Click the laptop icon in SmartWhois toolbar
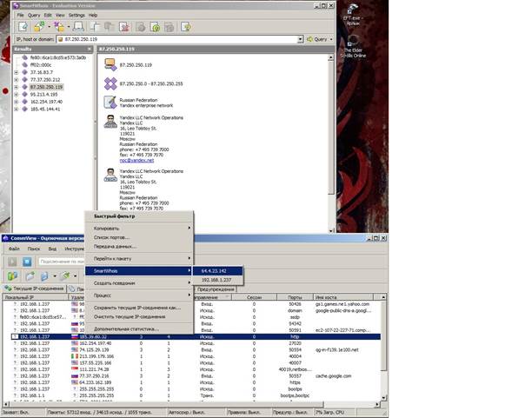The image size is (532, 418). (78, 26)
